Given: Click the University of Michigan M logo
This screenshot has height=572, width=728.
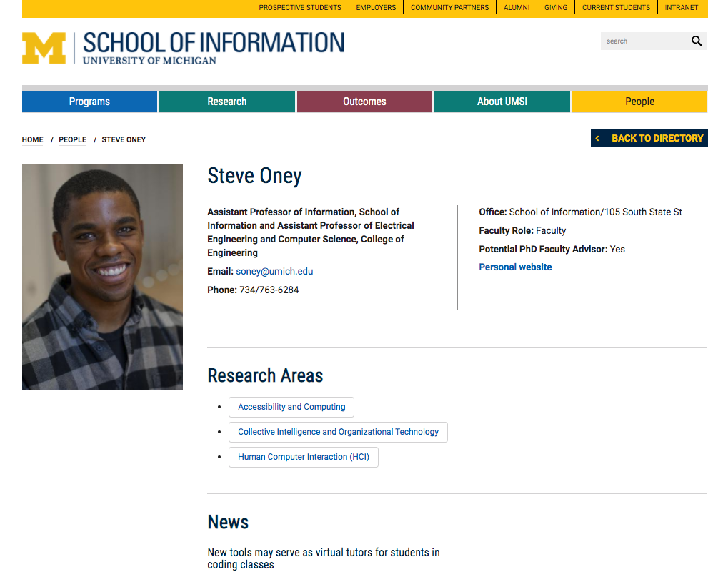Looking at the screenshot, I should point(44,48).
